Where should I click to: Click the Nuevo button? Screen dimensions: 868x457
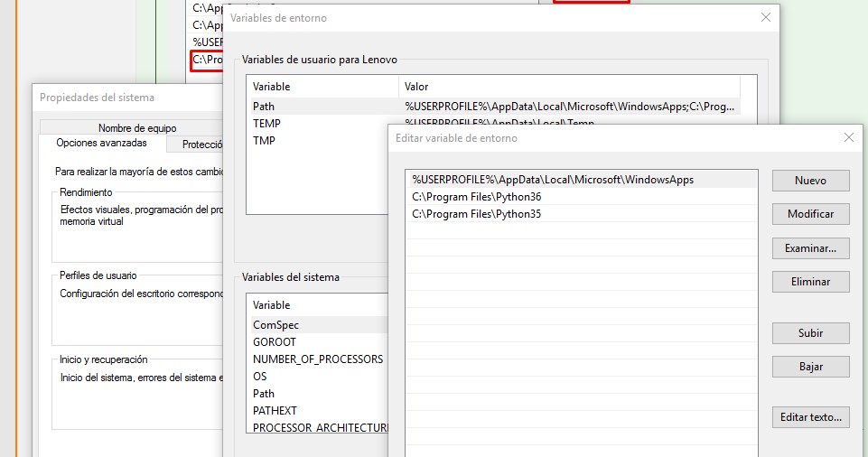point(810,180)
